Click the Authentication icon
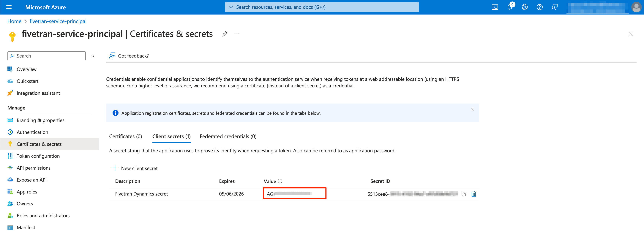 pos(10,132)
